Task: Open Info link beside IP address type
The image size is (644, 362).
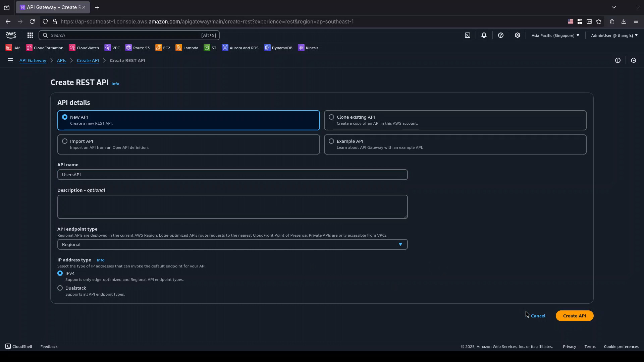Action: (101, 260)
